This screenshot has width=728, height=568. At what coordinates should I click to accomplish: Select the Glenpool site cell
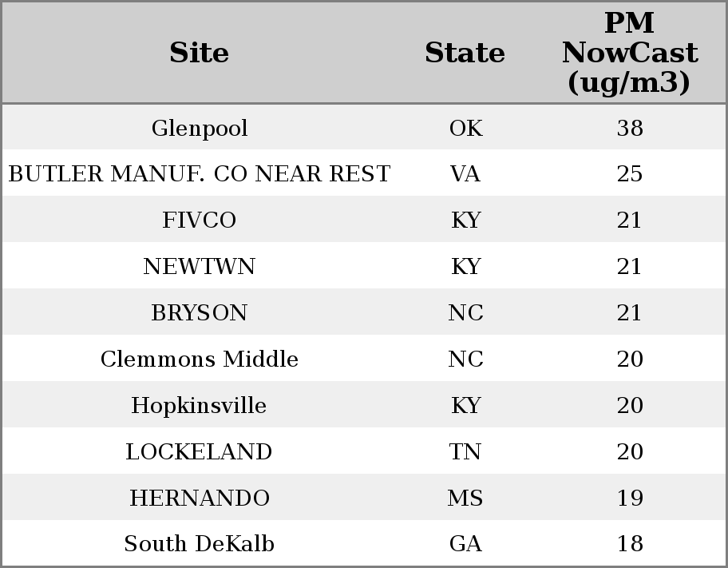200,128
